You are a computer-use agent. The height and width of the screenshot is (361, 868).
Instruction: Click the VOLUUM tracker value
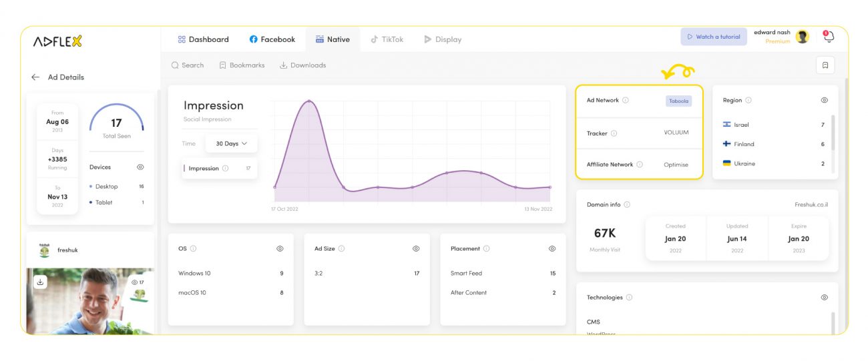point(676,133)
